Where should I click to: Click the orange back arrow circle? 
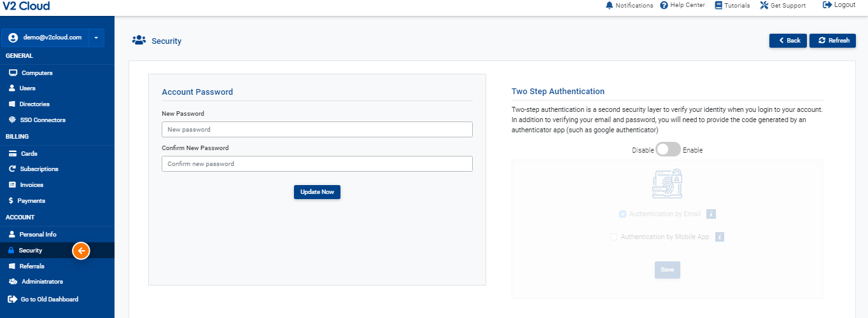[x=81, y=251]
